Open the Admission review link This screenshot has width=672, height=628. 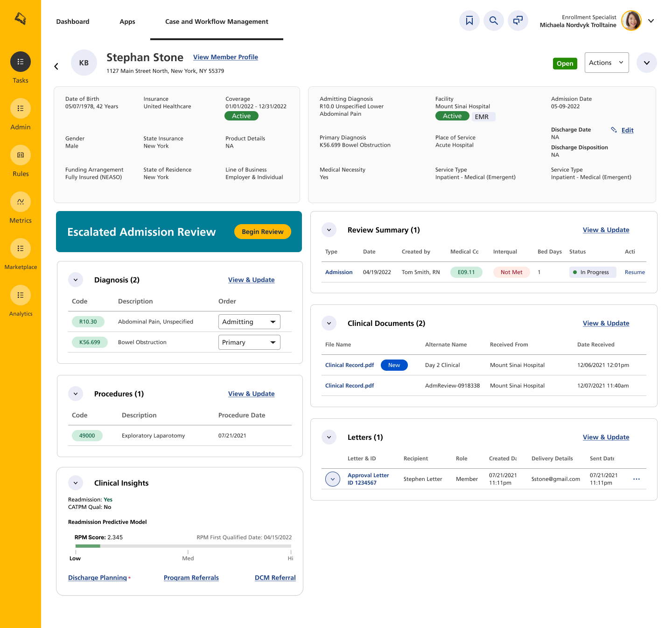pos(339,272)
